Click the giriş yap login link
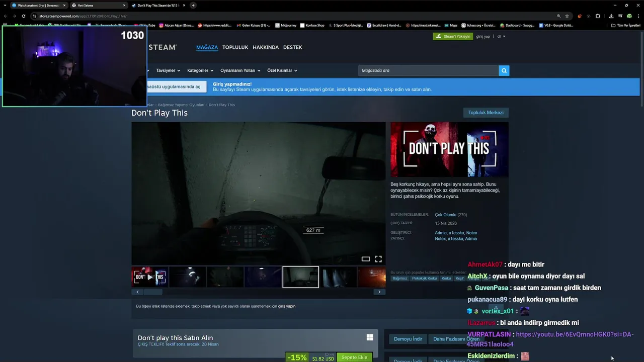The width and height of the screenshot is (644, 362). point(483,36)
